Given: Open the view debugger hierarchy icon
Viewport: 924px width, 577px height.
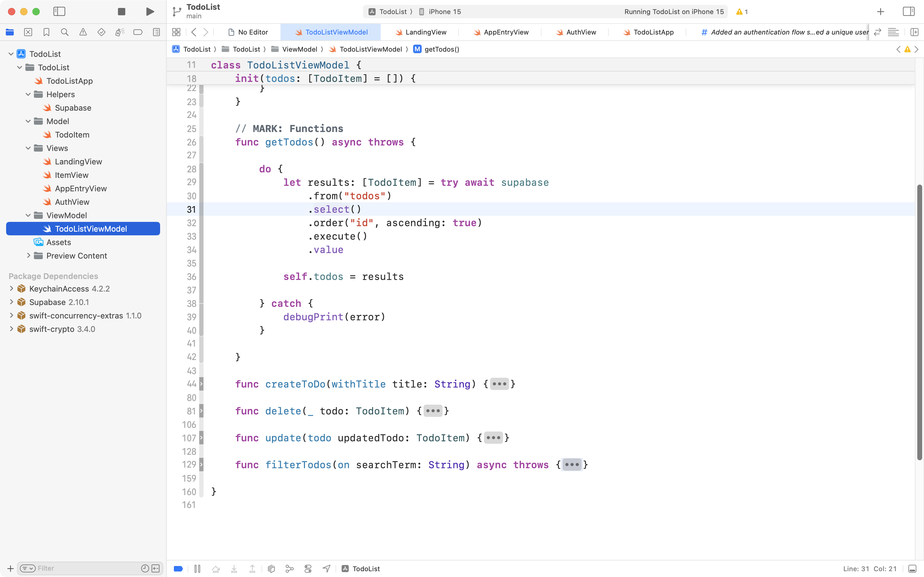Looking at the screenshot, I should (271, 569).
